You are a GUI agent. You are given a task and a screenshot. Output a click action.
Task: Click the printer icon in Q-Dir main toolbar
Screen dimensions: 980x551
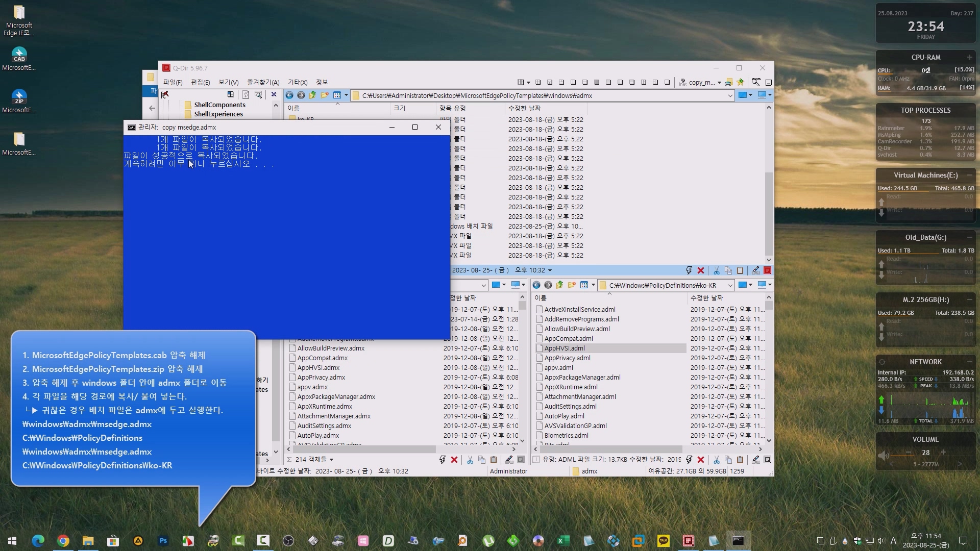(729, 82)
